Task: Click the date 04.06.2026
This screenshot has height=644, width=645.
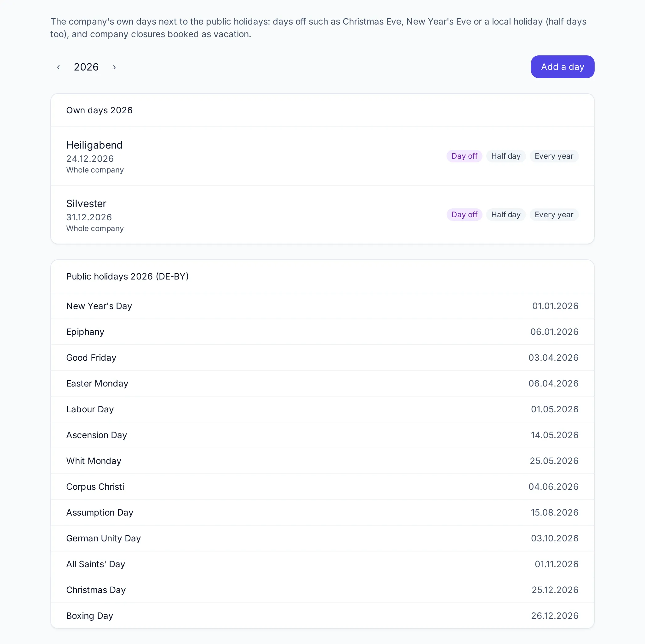Action: 553,487
